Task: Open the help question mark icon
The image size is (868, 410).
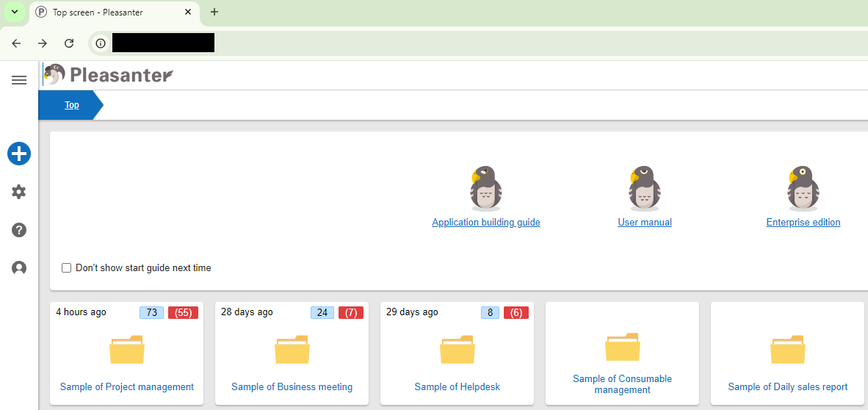Action: (19, 230)
